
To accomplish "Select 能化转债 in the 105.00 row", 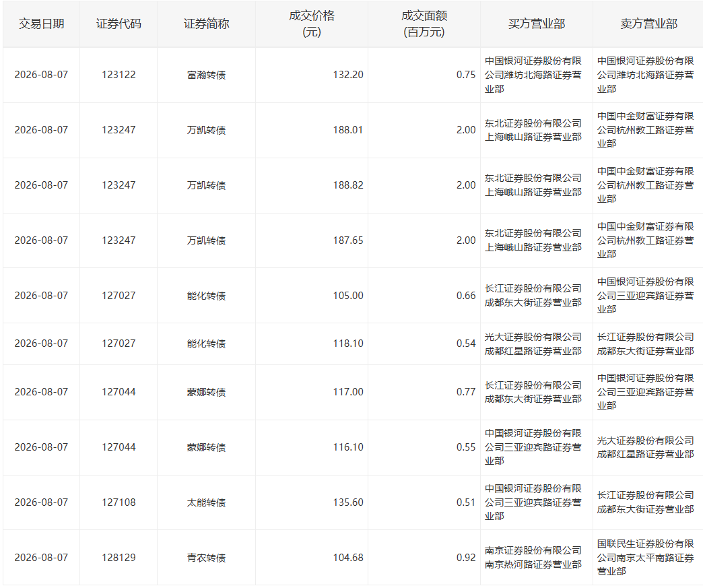I will click(x=206, y=296).
